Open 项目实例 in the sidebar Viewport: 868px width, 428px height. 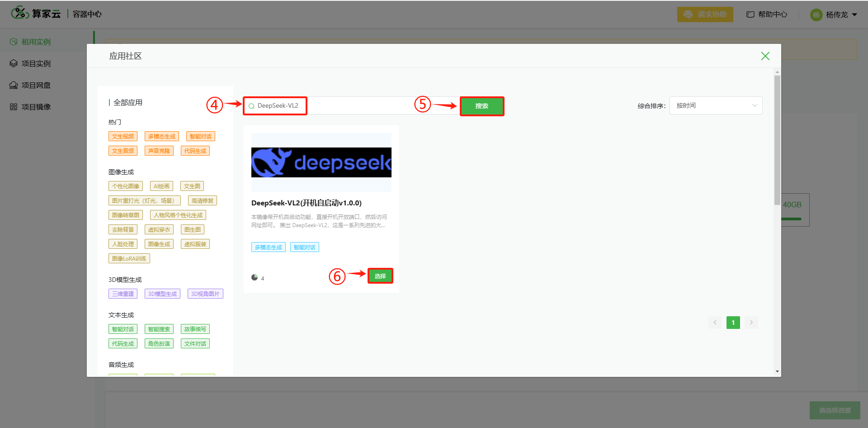[36, 64]
